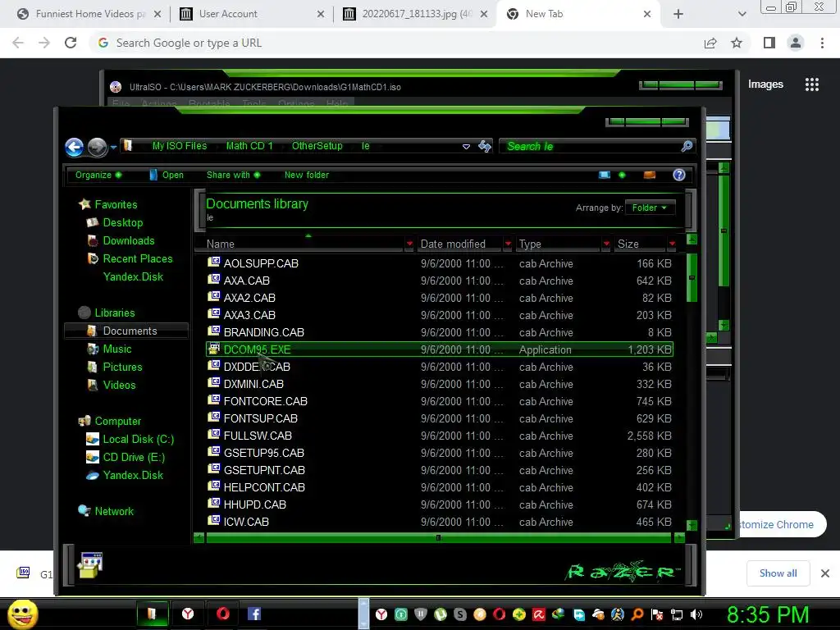Click the horizontal scrollbar in file list
The width and height of the screenshot is (840, 630).
[438, 538]
